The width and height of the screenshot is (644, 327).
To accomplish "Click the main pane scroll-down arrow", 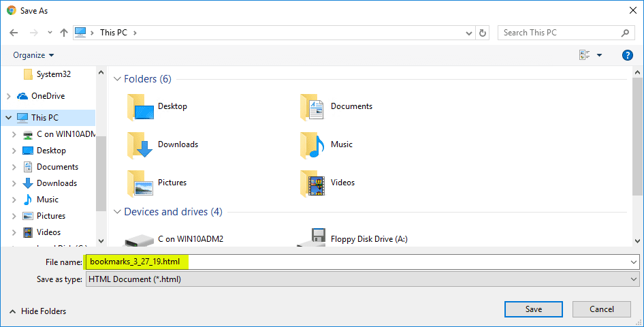I will [637, 241].
